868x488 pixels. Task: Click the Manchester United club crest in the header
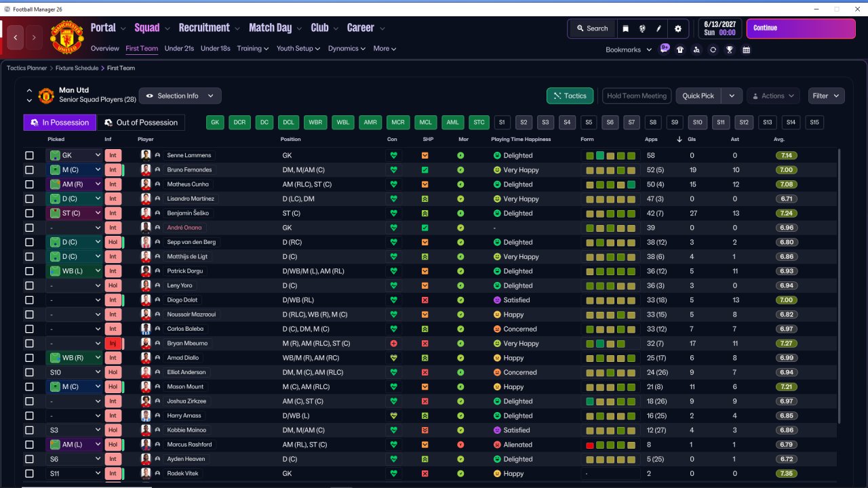click(66, 38)
